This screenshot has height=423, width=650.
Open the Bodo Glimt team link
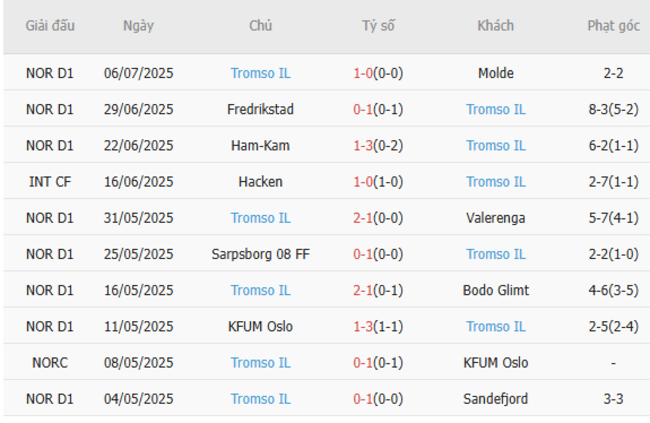click(496, 290)
